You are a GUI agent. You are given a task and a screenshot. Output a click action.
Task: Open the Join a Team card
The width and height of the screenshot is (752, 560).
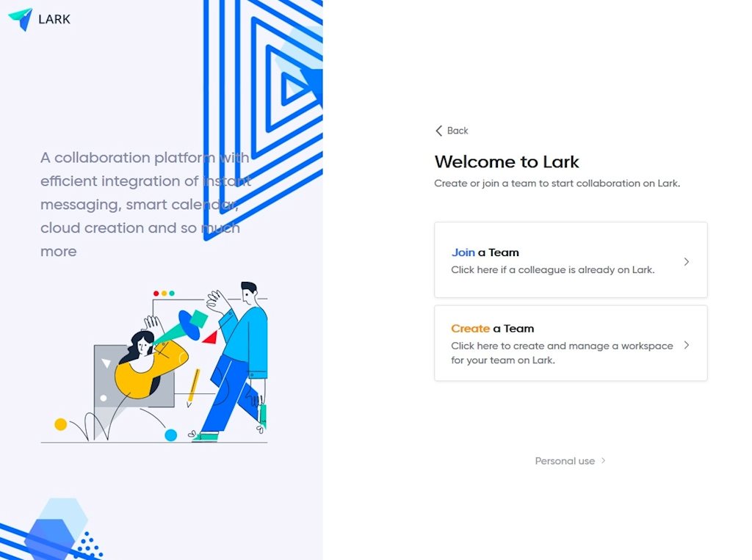570,259
